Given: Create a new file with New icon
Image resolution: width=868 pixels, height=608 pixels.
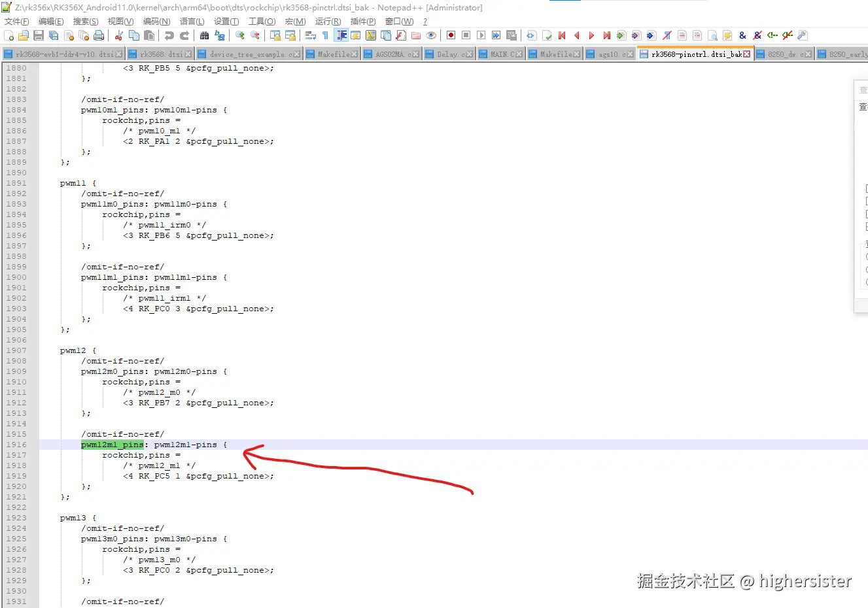Looking at the screenshot, I should click(x=9, y=35).
